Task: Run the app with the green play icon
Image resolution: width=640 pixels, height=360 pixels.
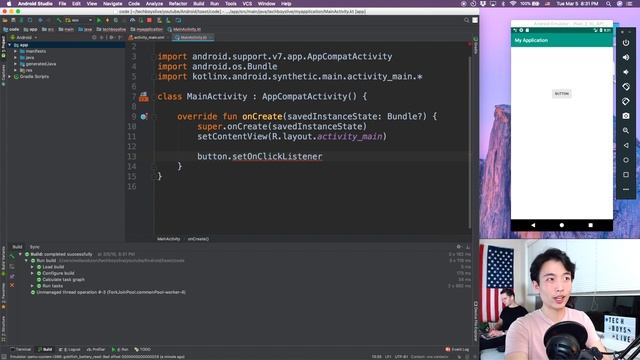Action: pyautogui.click(x=99, y=20)
